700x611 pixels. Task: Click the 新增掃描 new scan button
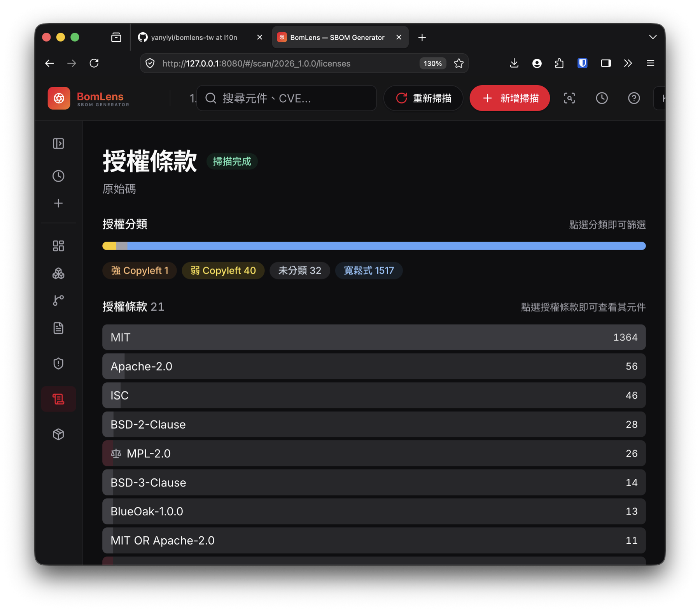click(510, 98)
